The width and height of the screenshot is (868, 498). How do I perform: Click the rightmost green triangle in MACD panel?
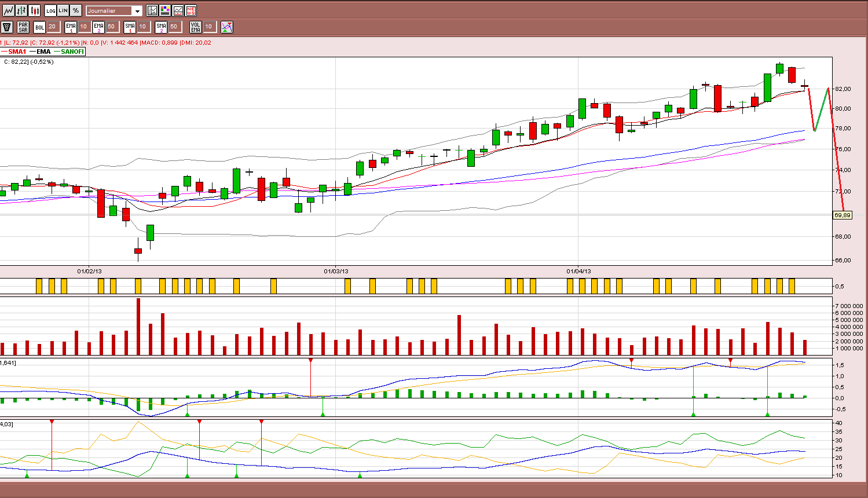767,414
